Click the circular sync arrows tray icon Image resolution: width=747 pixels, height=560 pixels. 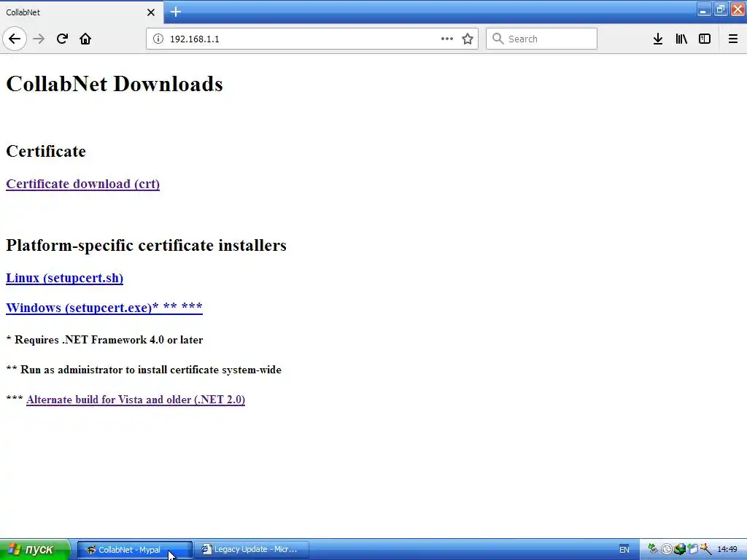(666, 549)
